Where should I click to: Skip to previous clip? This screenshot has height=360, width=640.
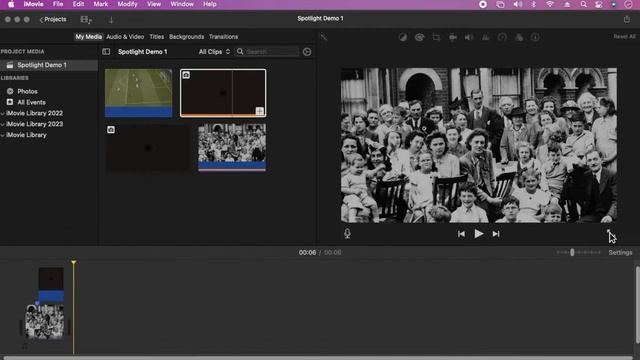click(461, 234)
